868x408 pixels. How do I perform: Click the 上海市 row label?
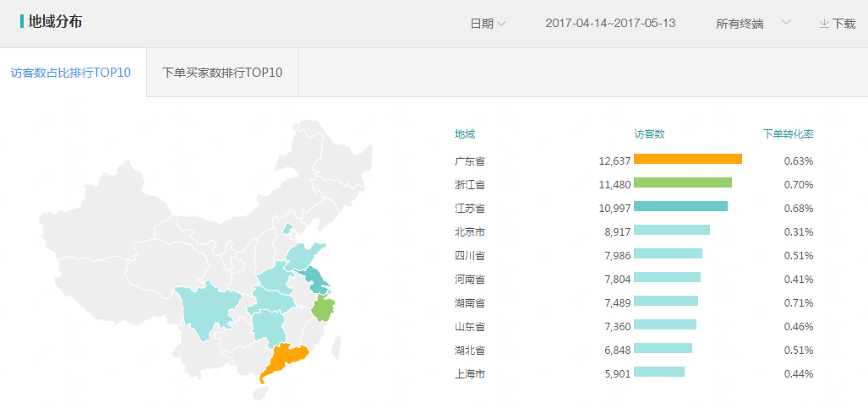(x=469, y=373)
